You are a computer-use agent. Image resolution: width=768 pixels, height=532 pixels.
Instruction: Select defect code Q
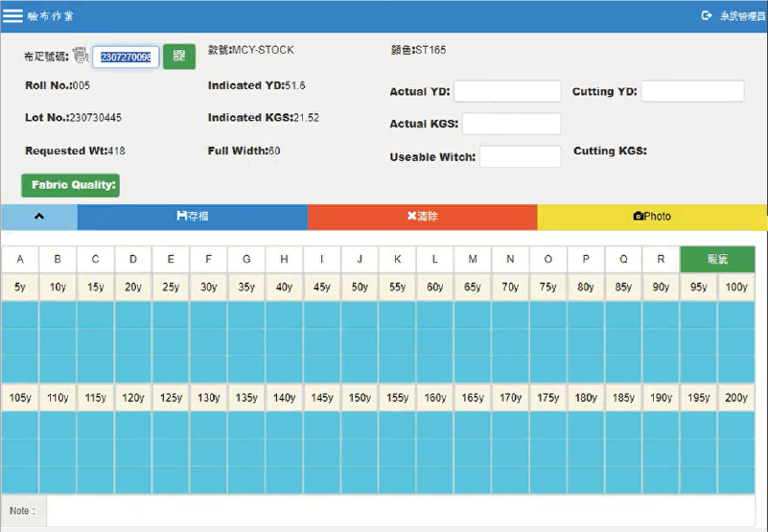pyautogui.click(x=623, y=259)
